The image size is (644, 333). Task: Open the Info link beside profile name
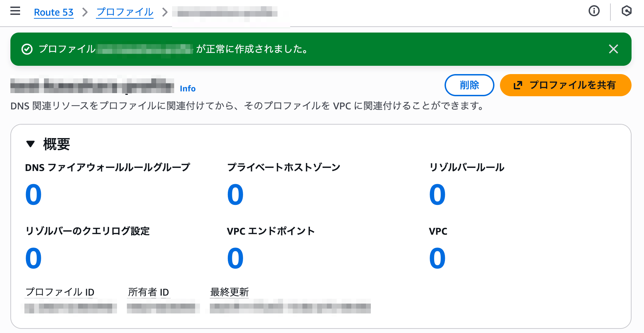click(x=188, y=89)
